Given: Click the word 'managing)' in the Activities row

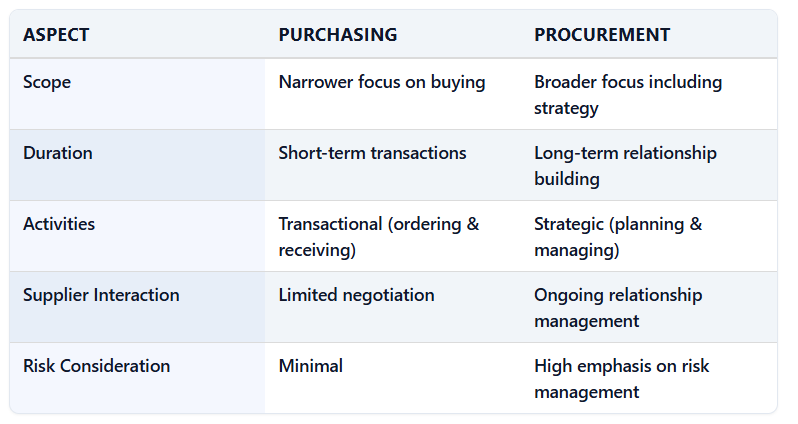Looking at the screenshot, I should [x=576, y=250].
